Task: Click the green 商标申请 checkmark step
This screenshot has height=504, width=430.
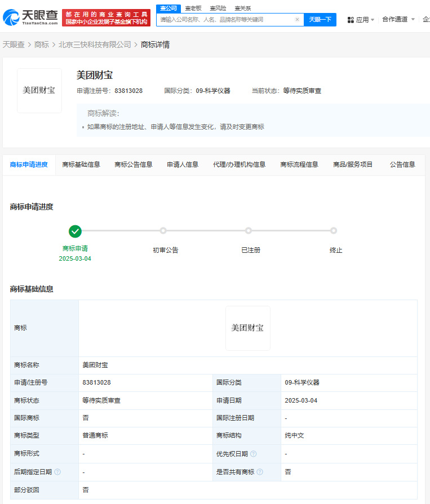Action: 75,231
